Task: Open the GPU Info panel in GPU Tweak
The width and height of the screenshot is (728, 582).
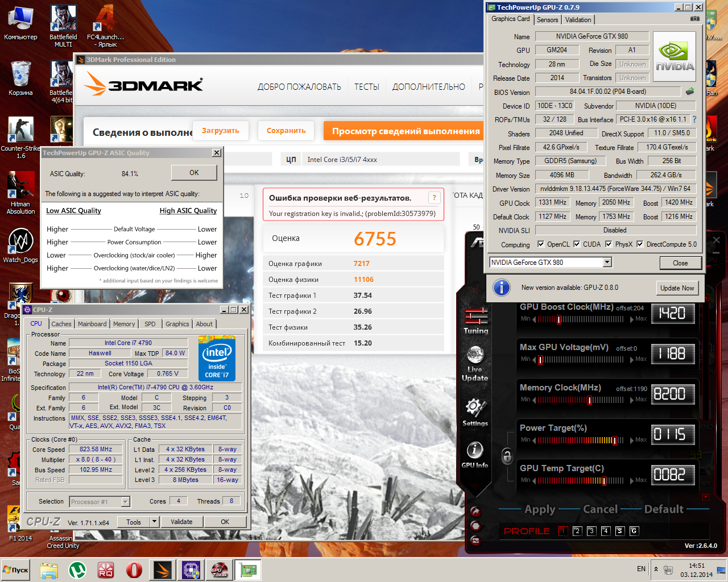Action: click(475, 455)
